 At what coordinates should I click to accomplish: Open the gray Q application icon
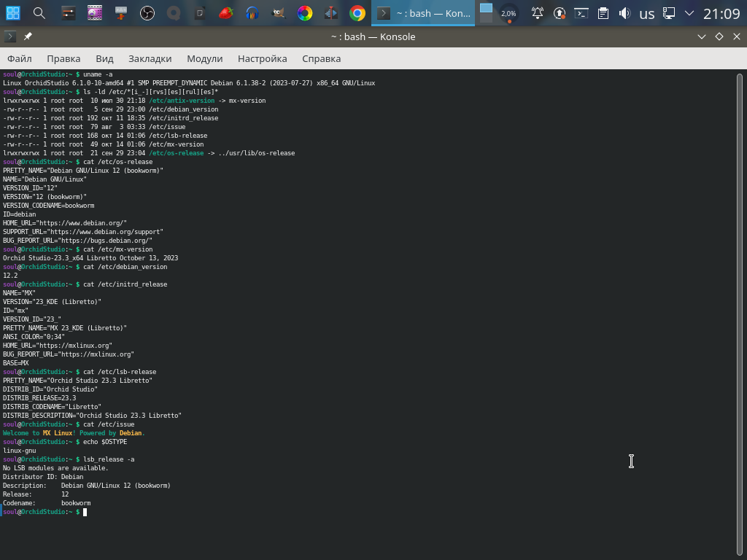point(174,13)
